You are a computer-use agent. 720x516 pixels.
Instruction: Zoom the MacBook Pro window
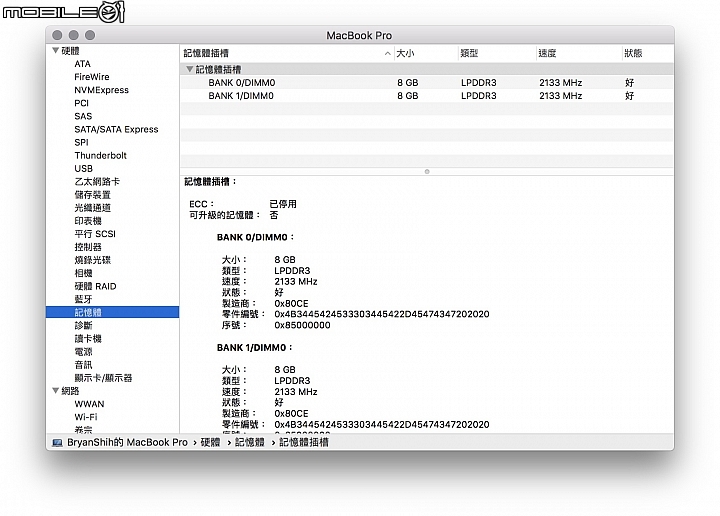pyautogui.click(x=90, y=35)
